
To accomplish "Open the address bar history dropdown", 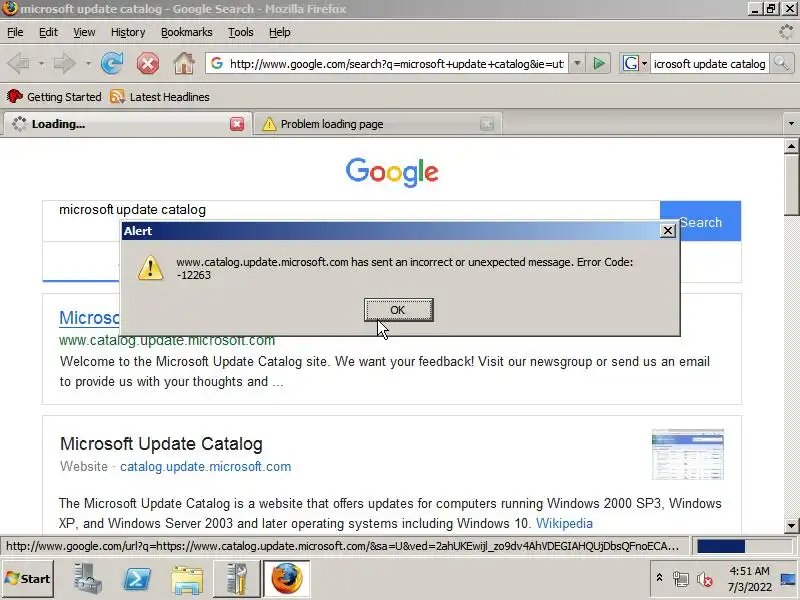I will (577, 64).
